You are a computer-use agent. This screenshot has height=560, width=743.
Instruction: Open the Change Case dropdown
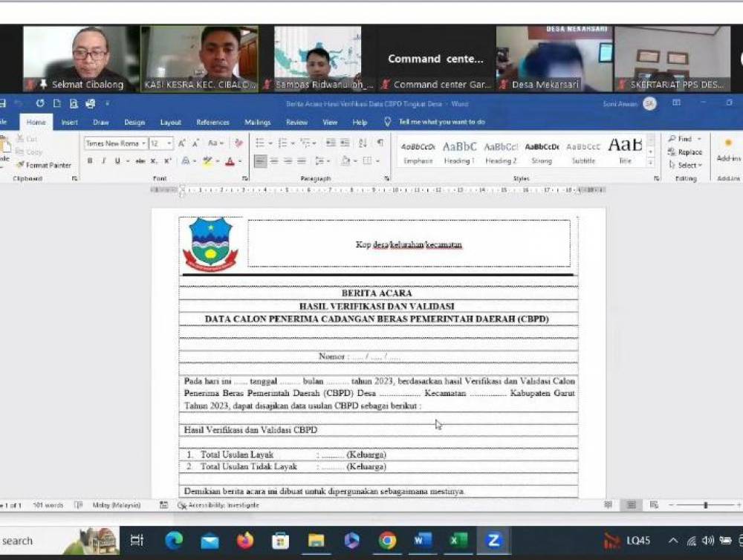[215, 143]
